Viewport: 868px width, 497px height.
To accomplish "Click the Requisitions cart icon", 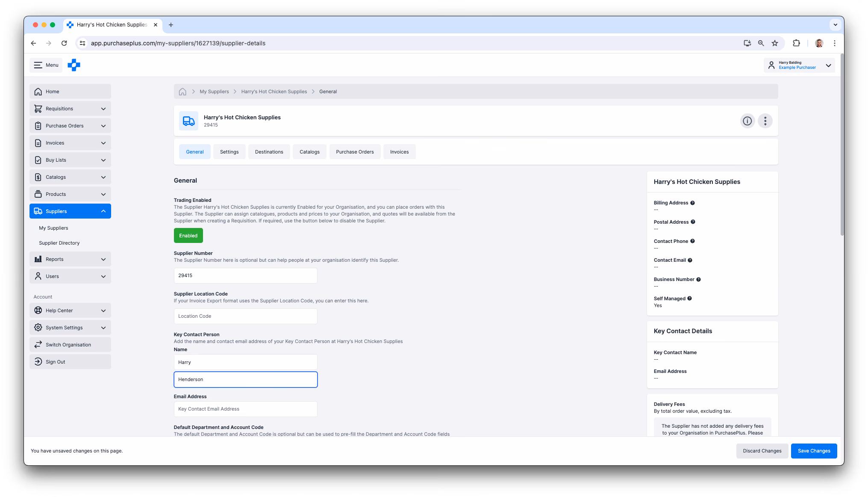I will click(x=38, y=109).
